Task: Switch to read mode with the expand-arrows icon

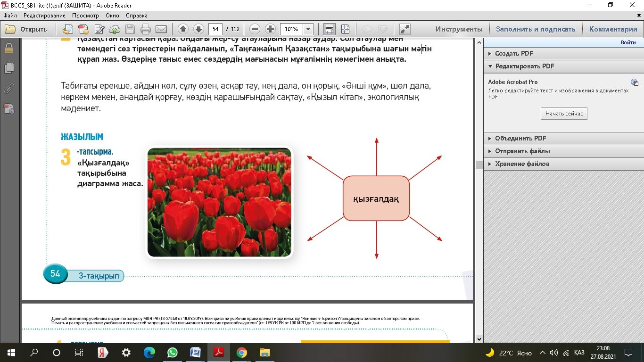Action: tap(405, 29)
